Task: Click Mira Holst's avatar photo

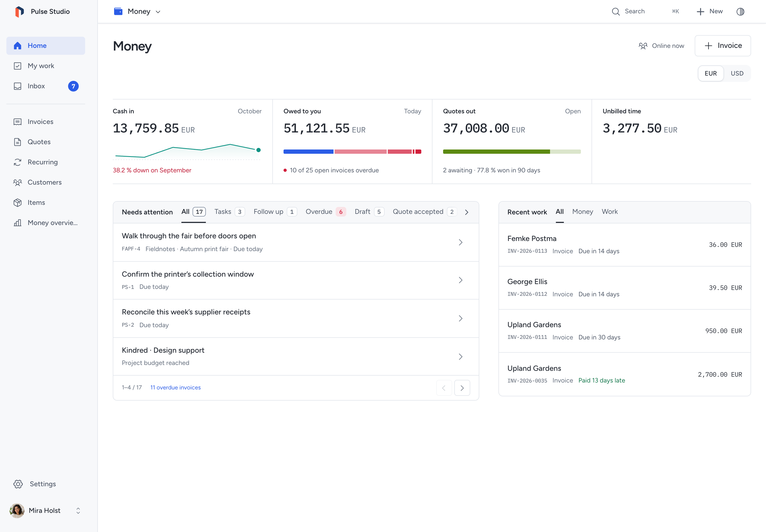Action: (17, 511)
